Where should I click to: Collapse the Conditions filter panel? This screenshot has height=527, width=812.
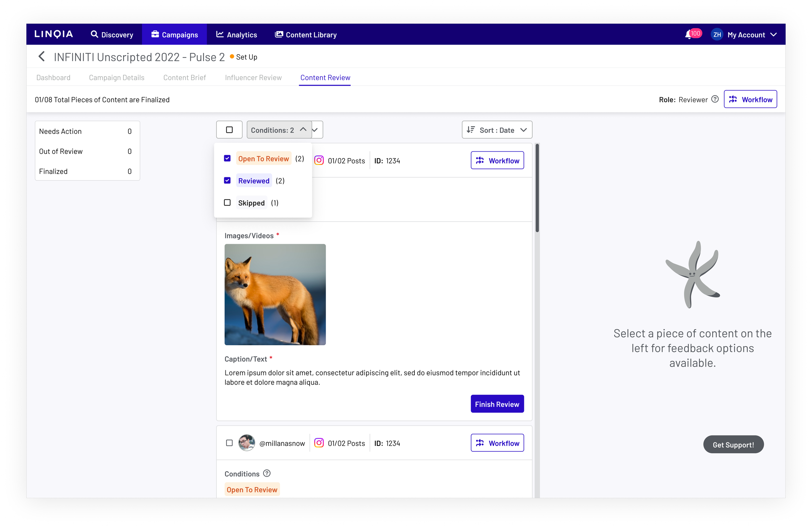tap(303, 130)
